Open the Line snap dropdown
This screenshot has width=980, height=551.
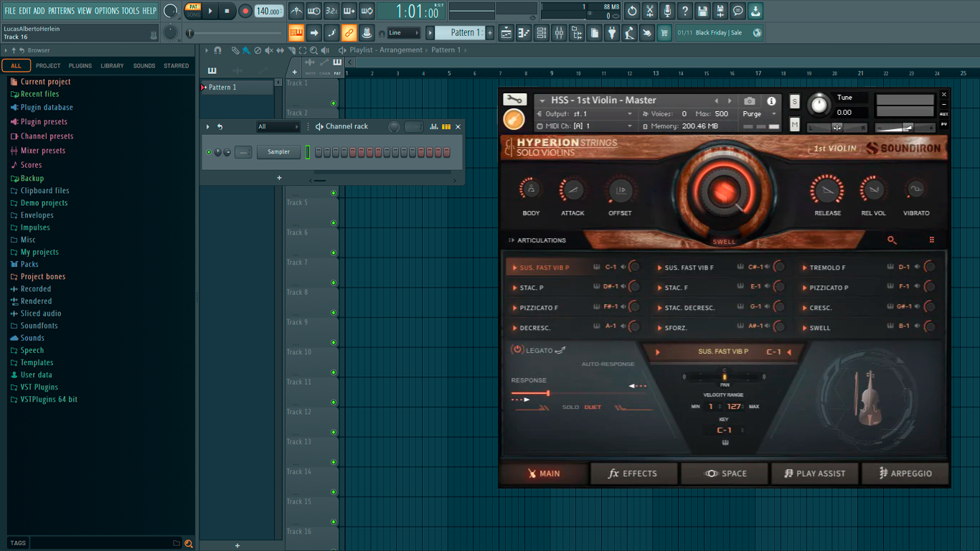click(404, 32)
